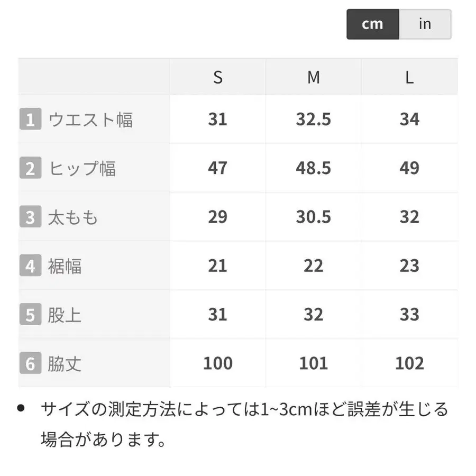Select the value 31 for size S waist
The image size is (476, 476).
217,120
